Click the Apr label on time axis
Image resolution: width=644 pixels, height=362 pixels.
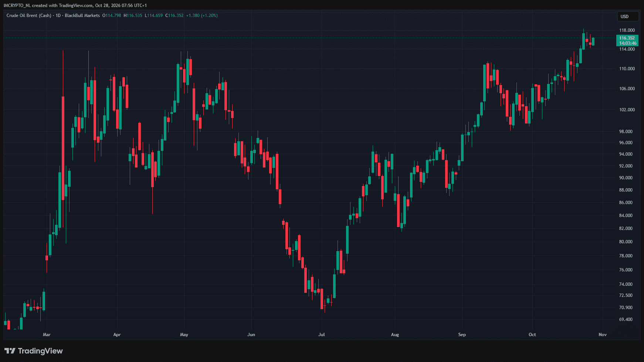[x=117, y=335]
